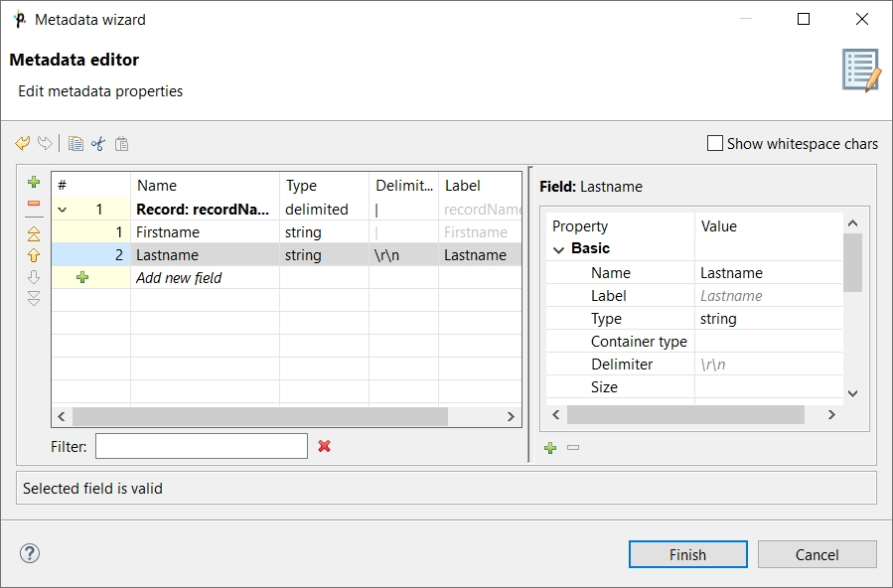Select the Record: recordNa... row name
This screenshot has width=893, height=588.
pyautogui.click(x=203, y=210)
